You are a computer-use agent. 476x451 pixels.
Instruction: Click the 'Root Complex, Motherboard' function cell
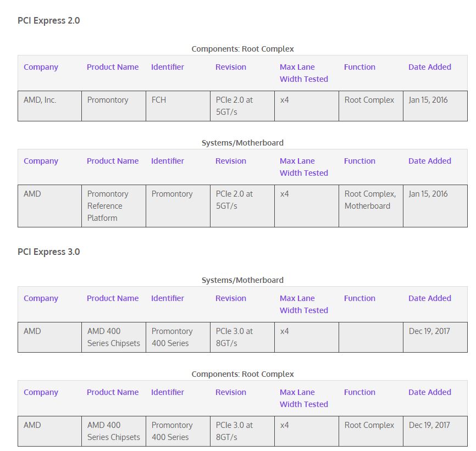(371, 206)
